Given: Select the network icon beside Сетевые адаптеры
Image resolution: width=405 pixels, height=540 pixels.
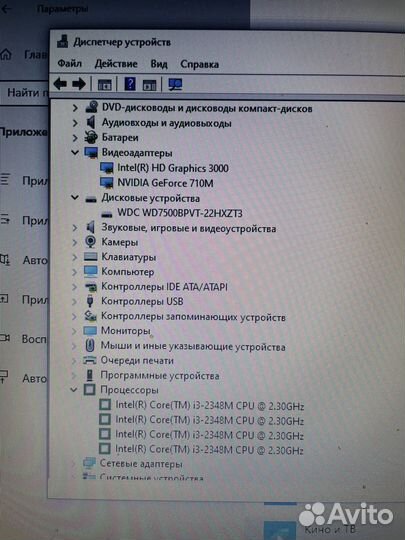Looking at the screenshot, I should [x=89, y=463].
